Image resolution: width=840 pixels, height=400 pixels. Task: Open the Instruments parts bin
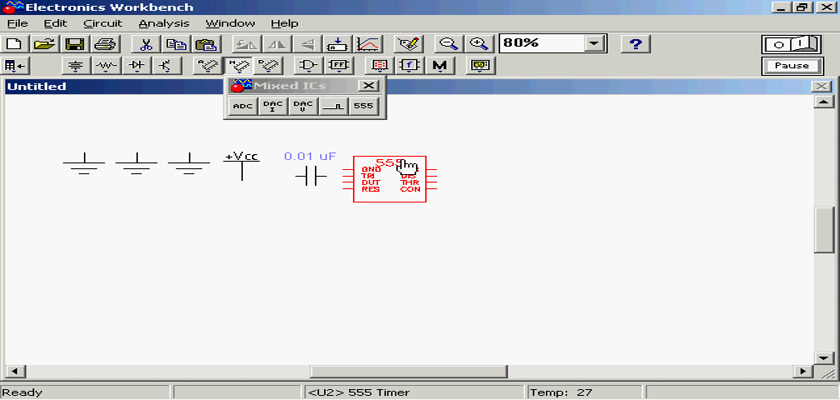pos(481,66)
